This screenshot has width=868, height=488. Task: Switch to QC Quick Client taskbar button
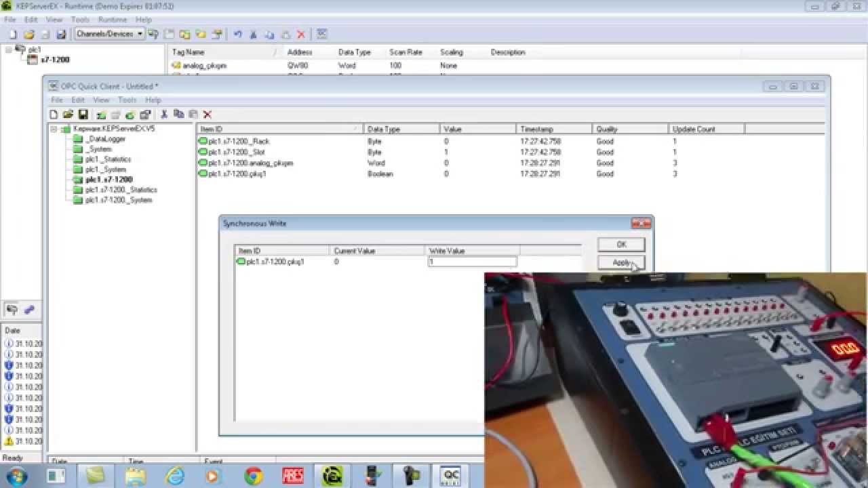450,476
